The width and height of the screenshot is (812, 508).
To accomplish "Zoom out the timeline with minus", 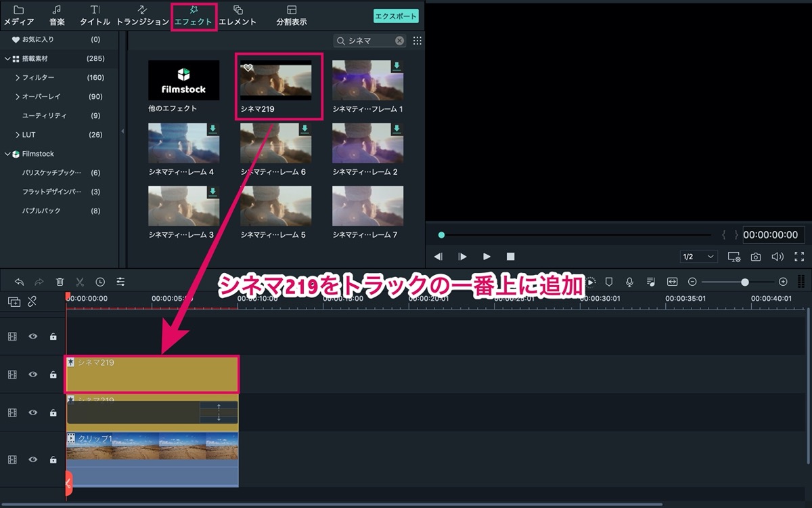I will tap(692, 282).
